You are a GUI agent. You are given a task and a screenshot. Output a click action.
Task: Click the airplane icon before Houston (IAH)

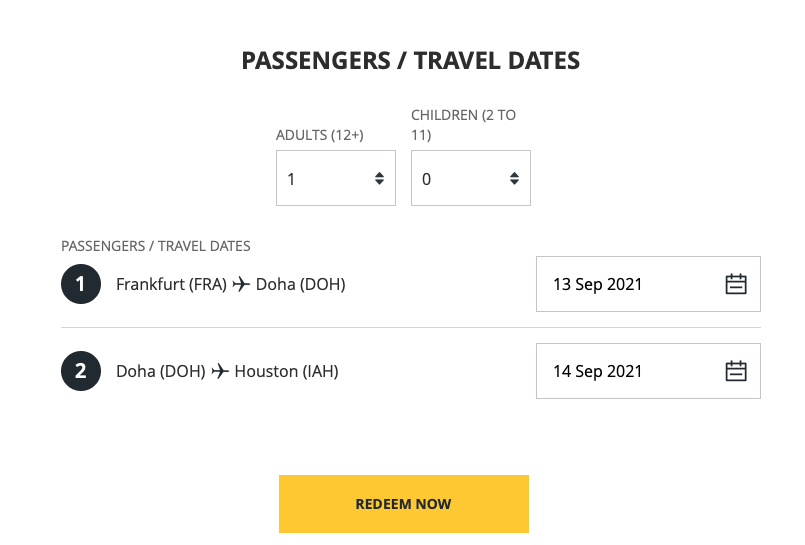[220, 371]
